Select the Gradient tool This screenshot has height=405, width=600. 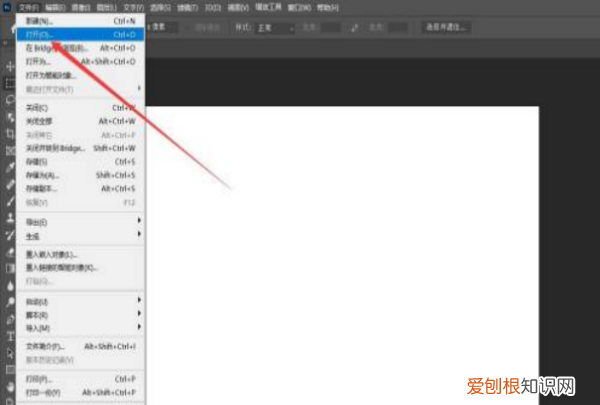[10, 269]
